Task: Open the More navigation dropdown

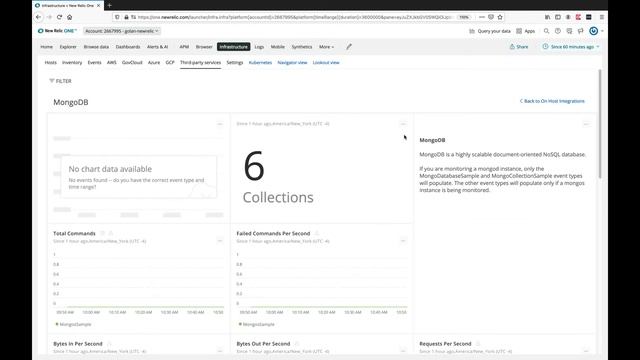Action: pos(326,47)
